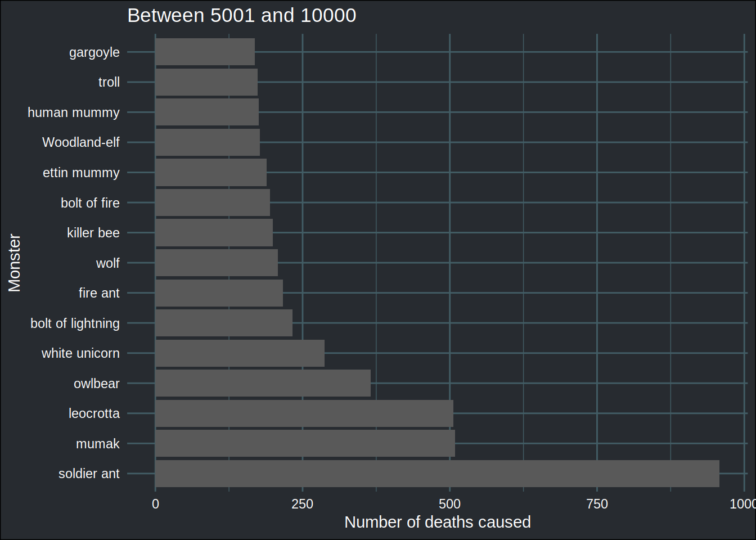Click the 500 tick label

coord(449,504)
